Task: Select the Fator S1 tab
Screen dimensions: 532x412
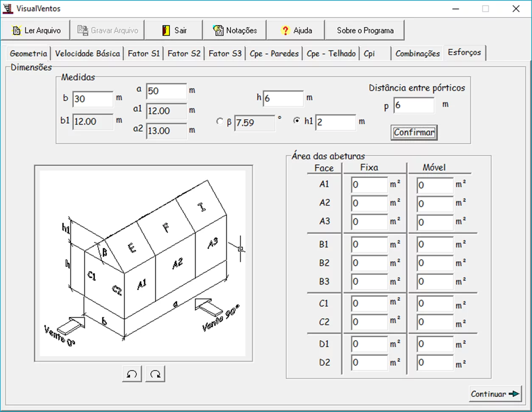Action: (144, 54)
